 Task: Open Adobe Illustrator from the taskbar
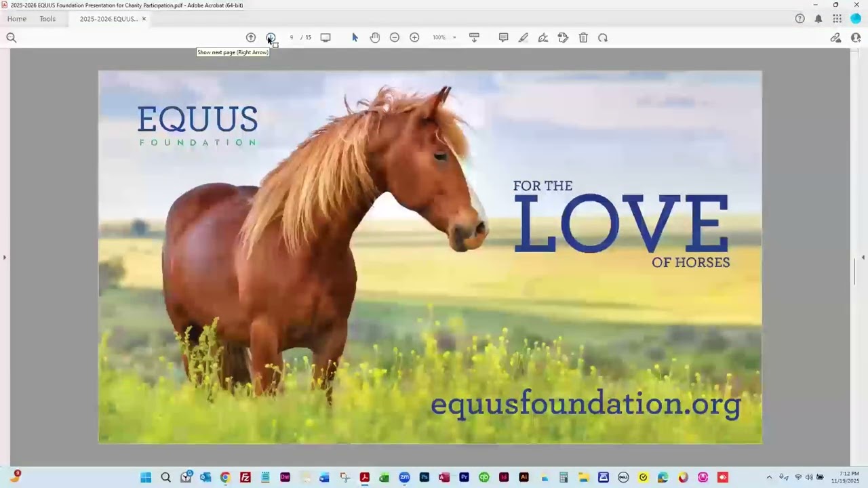524,477
